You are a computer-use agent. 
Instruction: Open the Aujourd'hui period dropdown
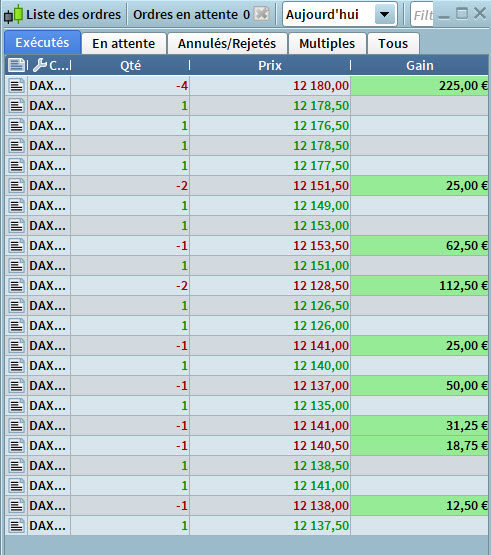[x=384, y=15]
